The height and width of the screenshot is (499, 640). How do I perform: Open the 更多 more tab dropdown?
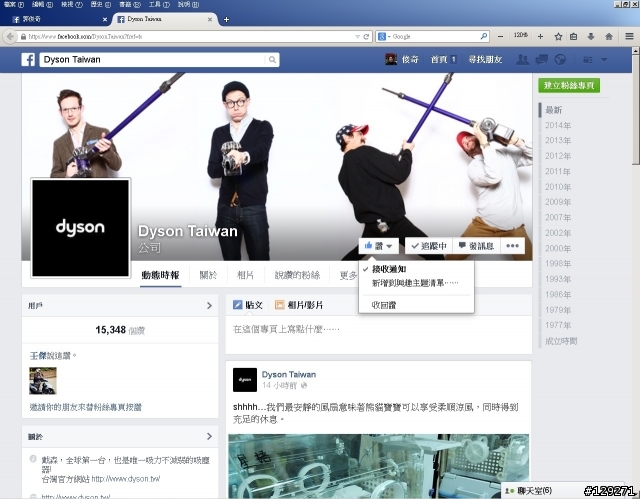coord(348,276)
